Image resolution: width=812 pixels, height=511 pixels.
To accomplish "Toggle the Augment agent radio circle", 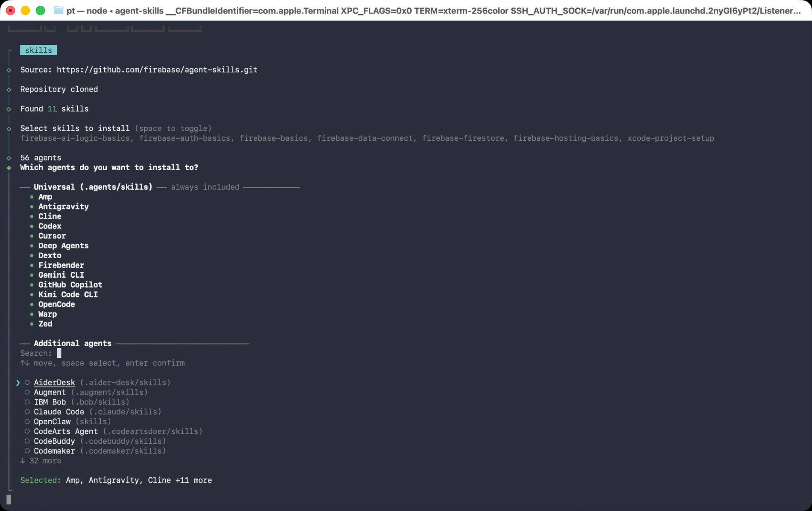I will pyautogui.click(x=27, y=393).
